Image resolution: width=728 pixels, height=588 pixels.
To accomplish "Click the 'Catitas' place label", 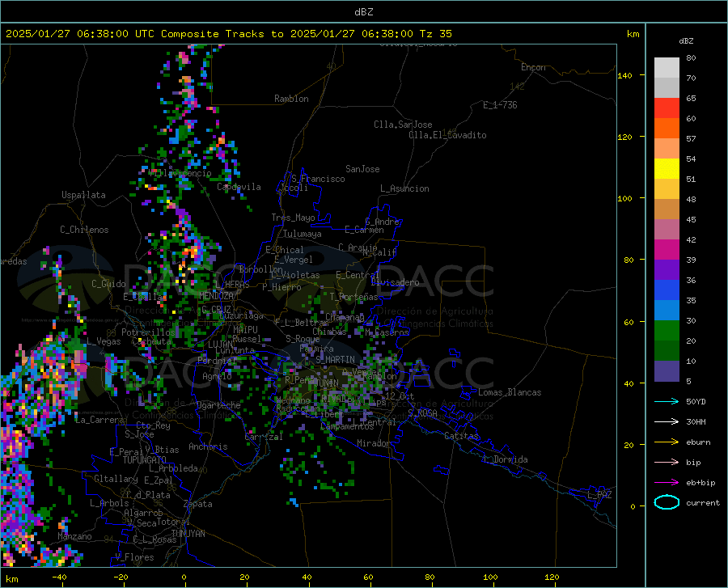I will point(461,436).
